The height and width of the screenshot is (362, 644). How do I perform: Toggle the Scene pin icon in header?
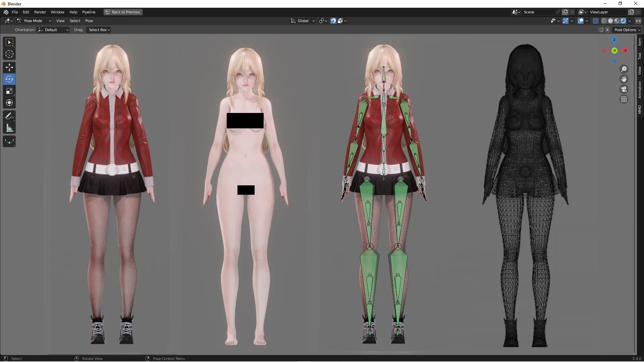(x=558, y=12)
